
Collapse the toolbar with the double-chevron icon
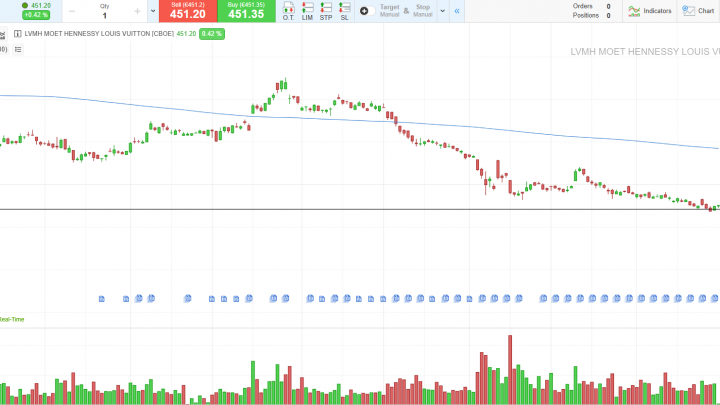coord(457,11)
